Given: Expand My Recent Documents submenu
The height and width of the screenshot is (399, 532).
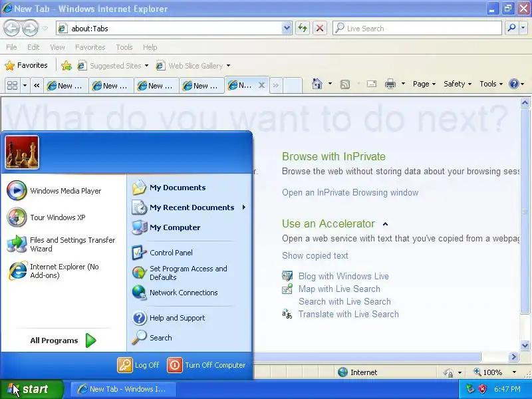Looking at the screenshot, I should pos(189,207).
